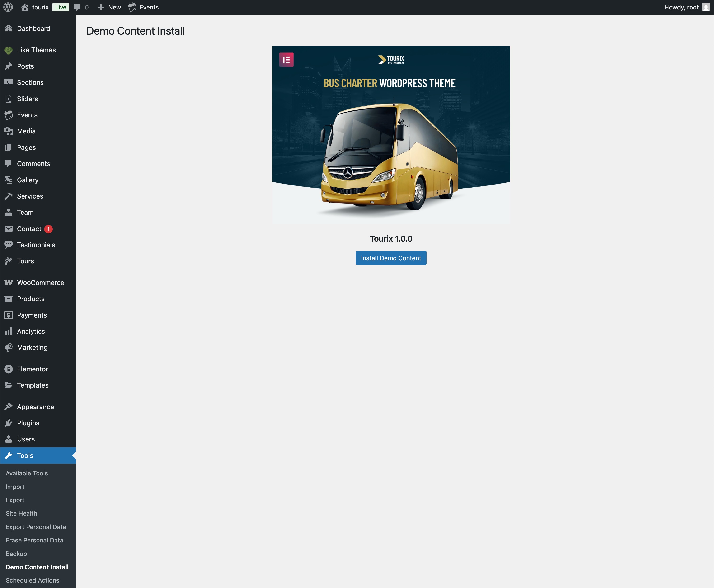Click the Plugins plug icon

click(9, 423)
